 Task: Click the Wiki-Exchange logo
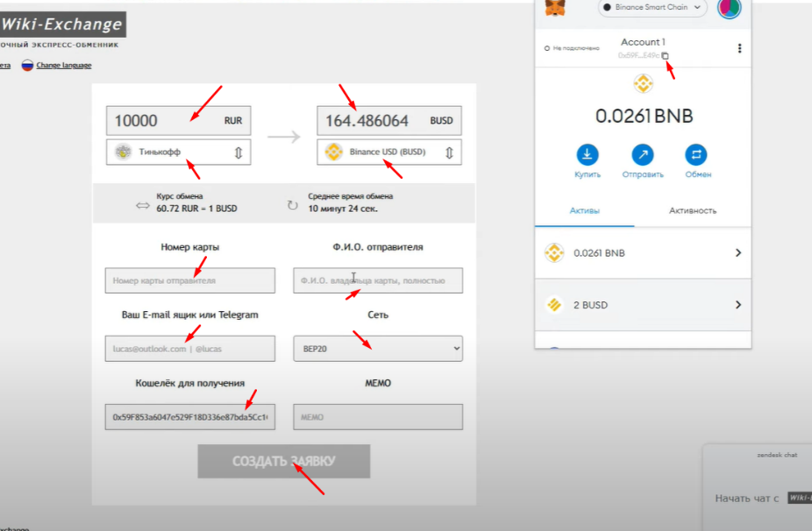[x=61, y=25]
